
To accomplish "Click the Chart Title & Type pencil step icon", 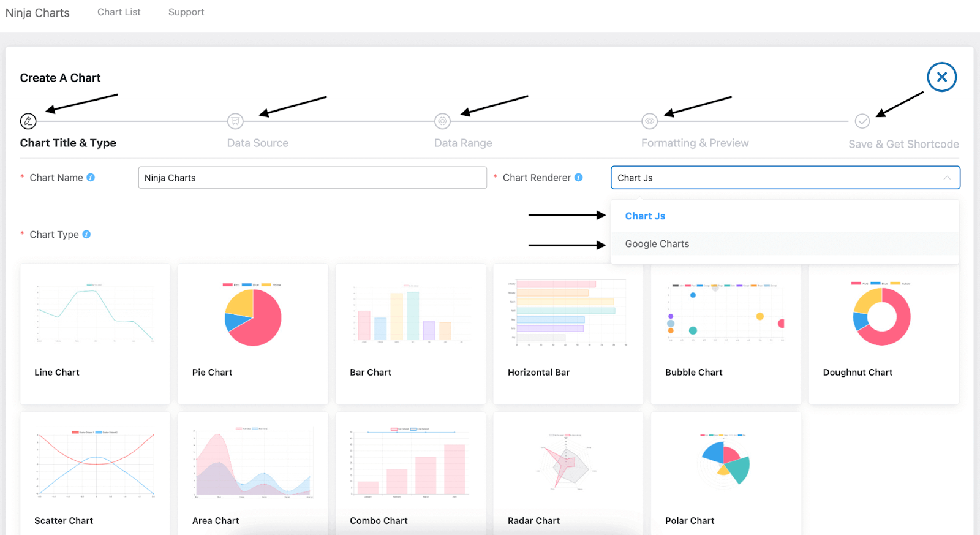I will point(28,121).
